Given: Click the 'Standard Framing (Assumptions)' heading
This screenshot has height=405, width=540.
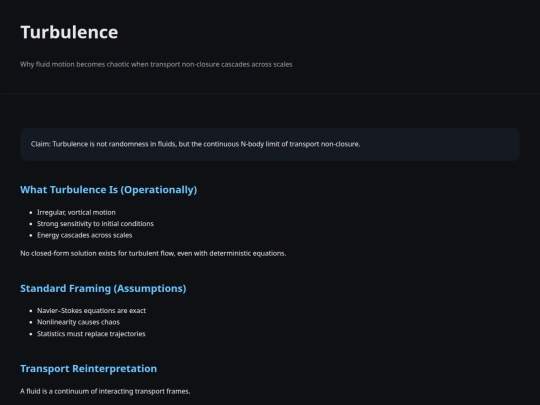Looking at the screenshot, I should (103, 288).
